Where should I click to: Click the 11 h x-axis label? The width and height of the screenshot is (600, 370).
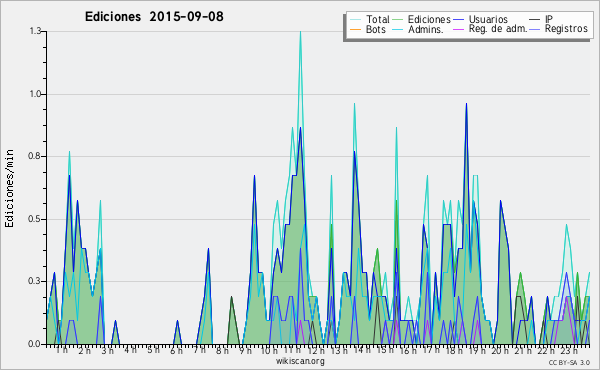(292, 350)
